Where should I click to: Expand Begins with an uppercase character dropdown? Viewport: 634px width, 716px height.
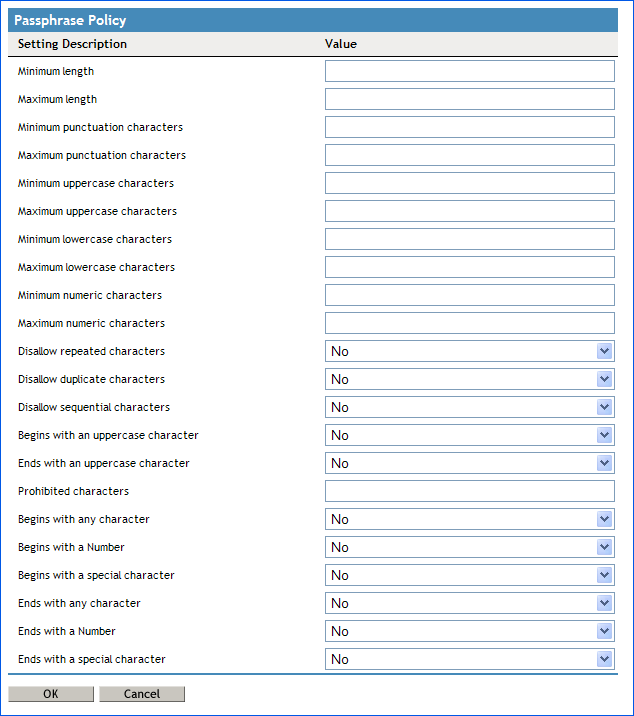click(469, 435)
